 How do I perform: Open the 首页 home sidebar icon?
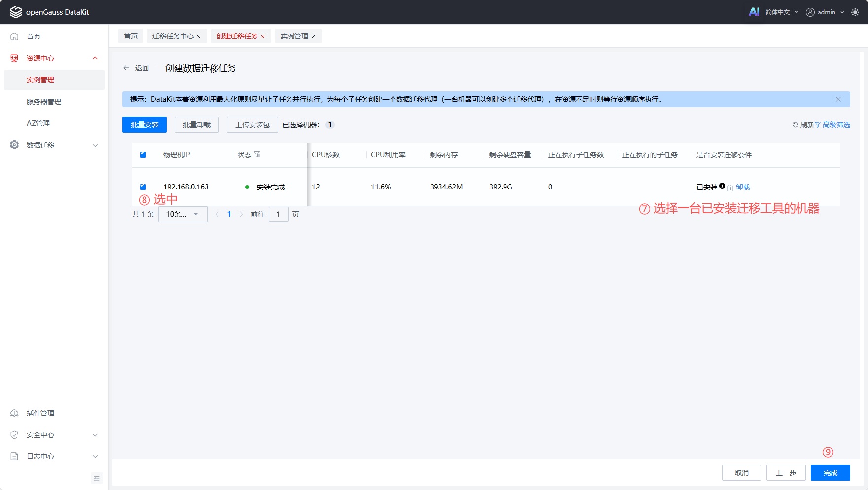point(14,37)
